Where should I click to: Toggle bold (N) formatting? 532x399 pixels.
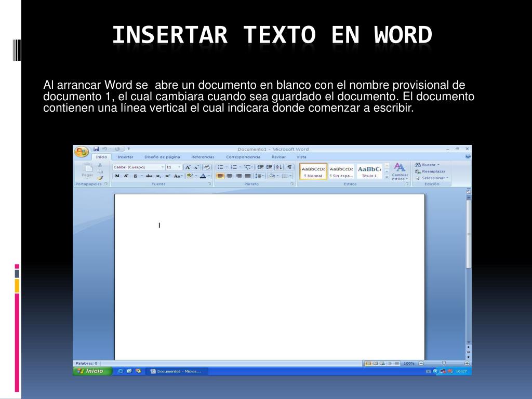tap(117, 176)
